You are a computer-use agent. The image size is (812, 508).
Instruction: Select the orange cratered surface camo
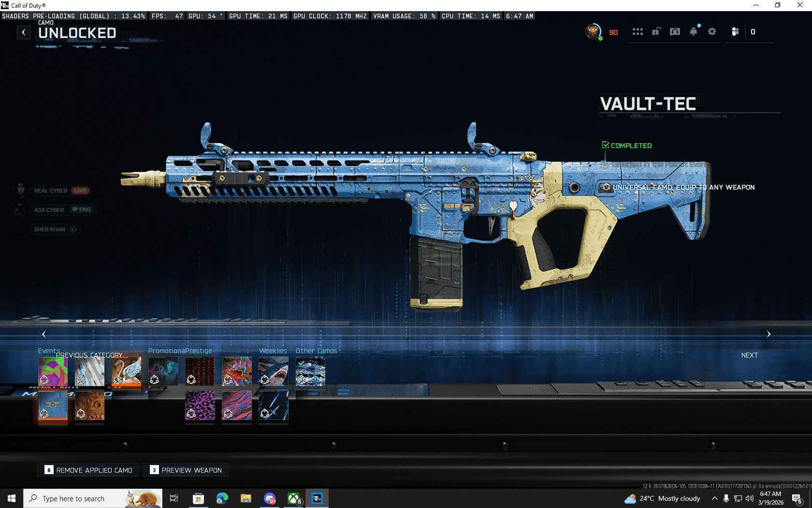[x=90, y=405]
